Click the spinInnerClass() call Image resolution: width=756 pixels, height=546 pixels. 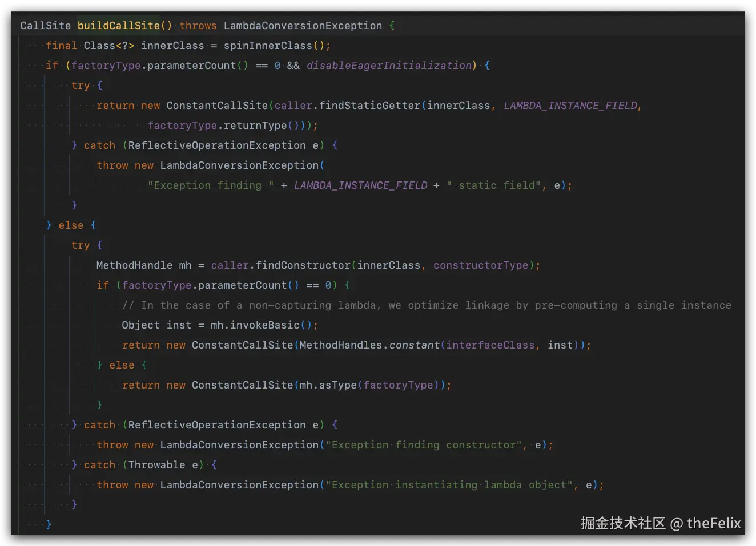(274, 46)
